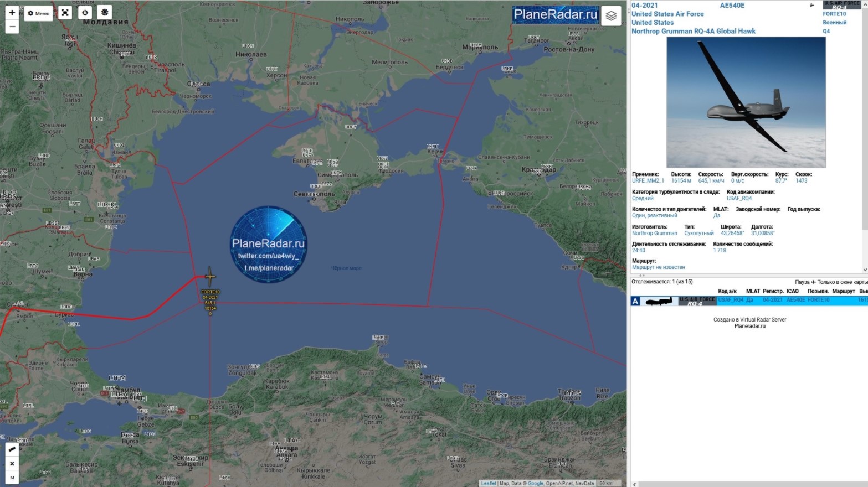Toggle Только в окне карты filter
Screen dimensions: 868x487
[x=843, y=282]
